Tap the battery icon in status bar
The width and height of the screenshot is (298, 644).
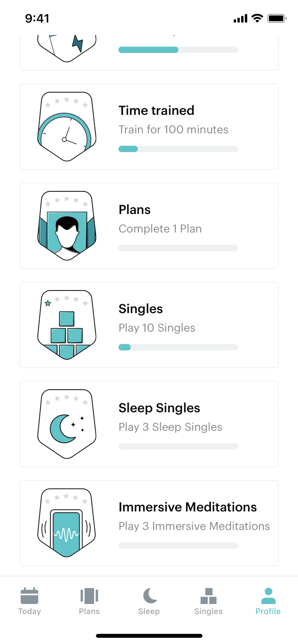(x=277, y=18)
